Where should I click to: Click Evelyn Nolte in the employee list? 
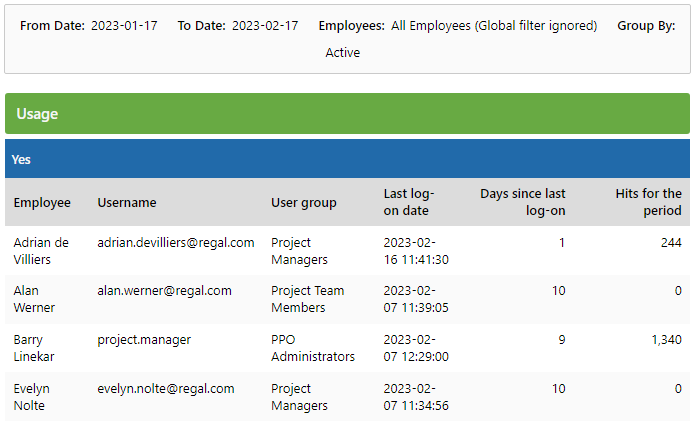pos(31,397)
